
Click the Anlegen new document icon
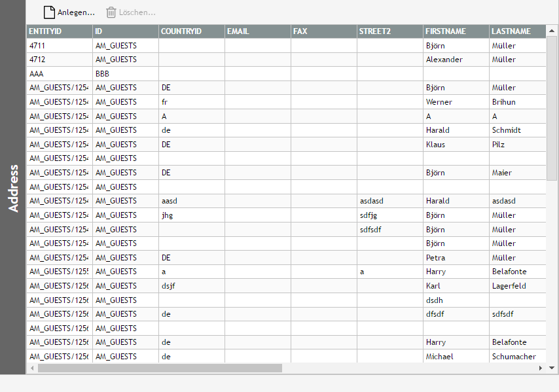[x=49, y=12]
